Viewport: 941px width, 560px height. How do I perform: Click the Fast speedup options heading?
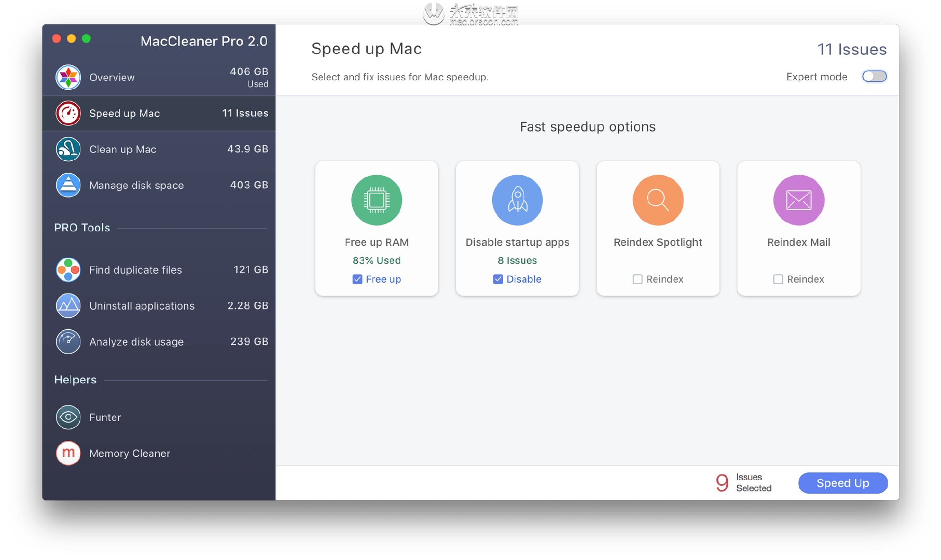click(x=588, y=127)
